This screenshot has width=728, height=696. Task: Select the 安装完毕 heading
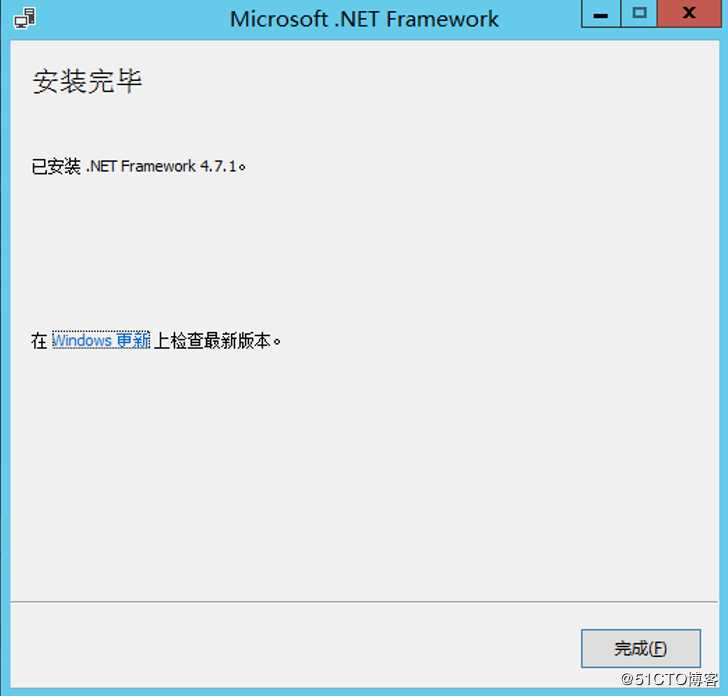[x=87, y=81]
